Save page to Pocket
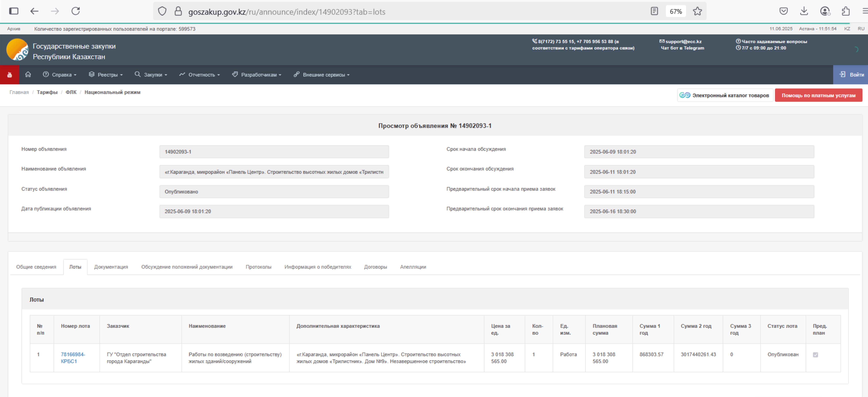 click(x=783, y=11)
